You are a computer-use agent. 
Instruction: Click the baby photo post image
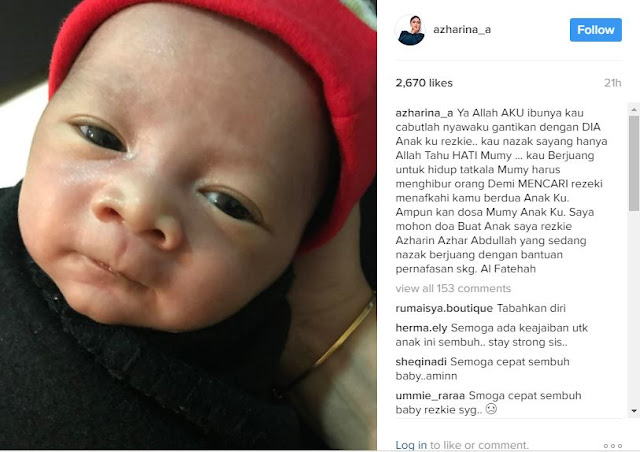188,225
